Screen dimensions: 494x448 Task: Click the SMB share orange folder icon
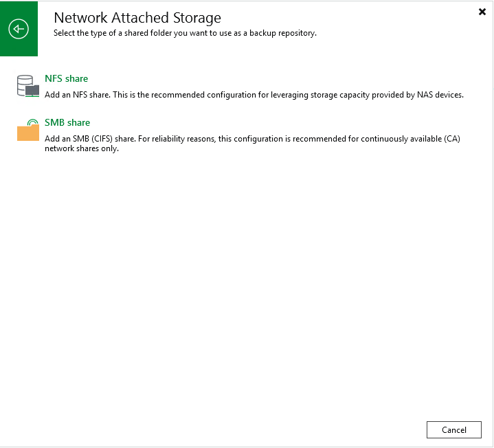click(28, 130)
